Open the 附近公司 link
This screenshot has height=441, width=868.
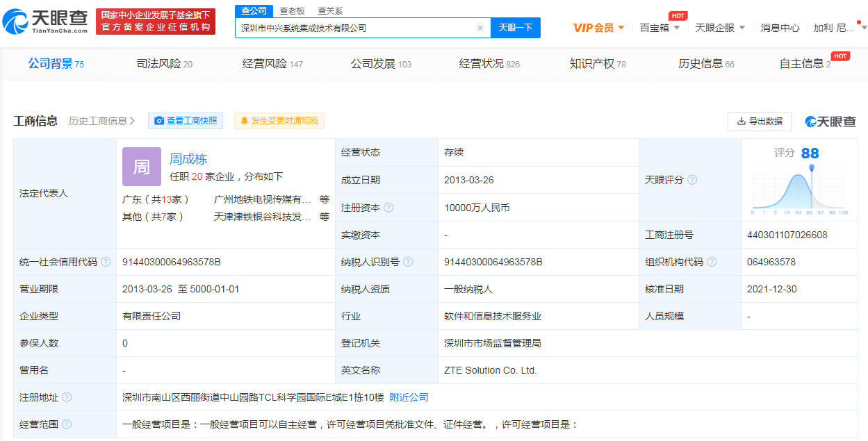[x=409, y=397]
